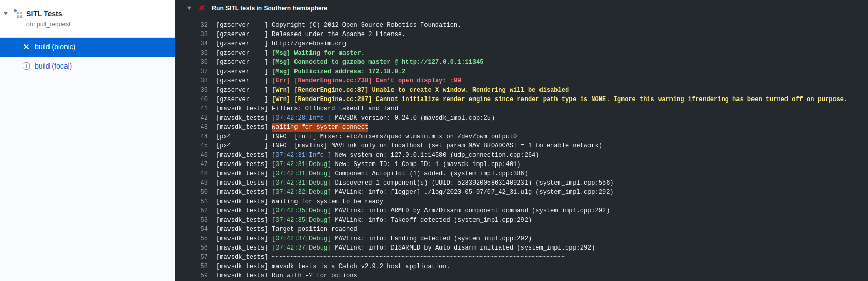Click the http://gazebosim.org log text

pyautogui.click(x=309, y=43)
